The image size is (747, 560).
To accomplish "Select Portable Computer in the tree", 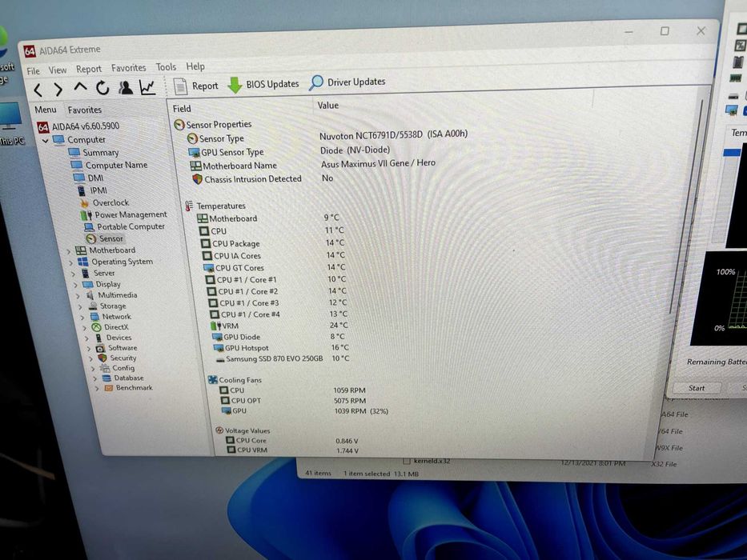I will [x=124, y=226].
